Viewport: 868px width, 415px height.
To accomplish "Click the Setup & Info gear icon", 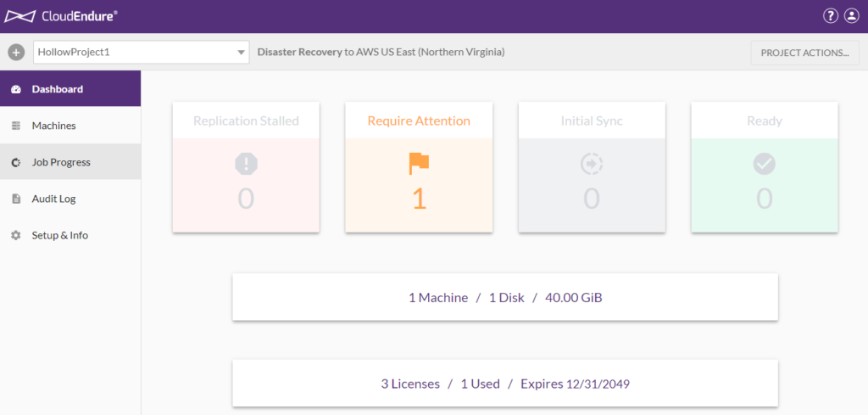I will pyautogui.click(x=15, y=235).
